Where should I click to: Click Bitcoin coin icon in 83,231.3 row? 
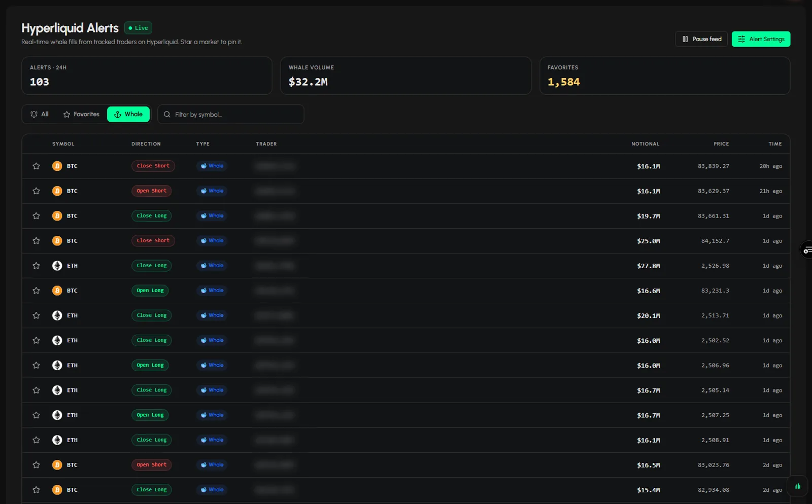click(x=57, y=291)
